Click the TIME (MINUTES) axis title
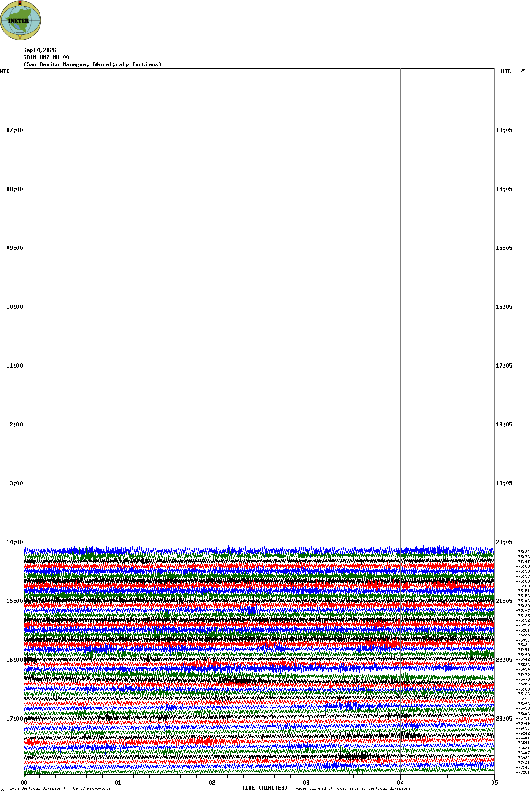The image size is (532, 795). tap(265, 788)
